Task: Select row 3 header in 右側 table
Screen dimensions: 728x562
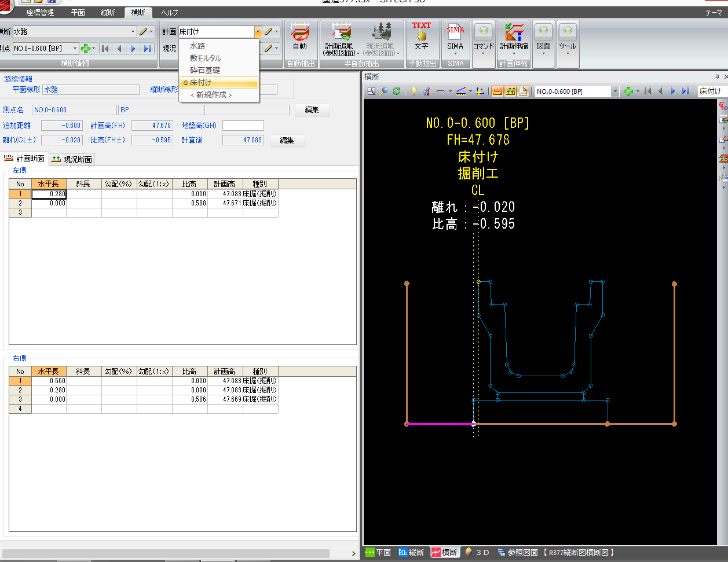Action: click(x=20, y=399)
